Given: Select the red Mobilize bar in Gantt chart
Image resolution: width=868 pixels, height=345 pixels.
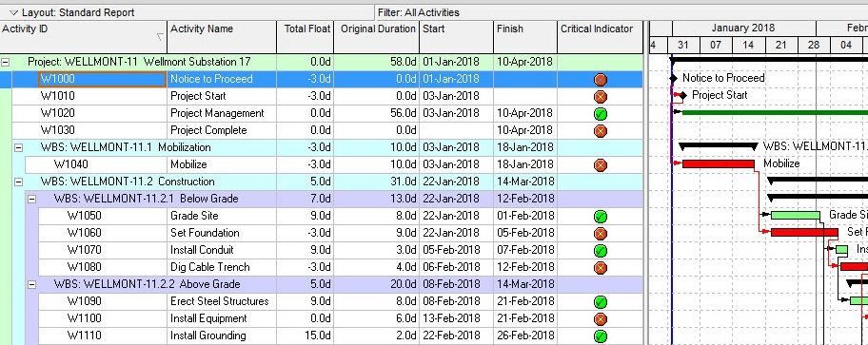Looking at the screenshot, I should click(719, 163).
